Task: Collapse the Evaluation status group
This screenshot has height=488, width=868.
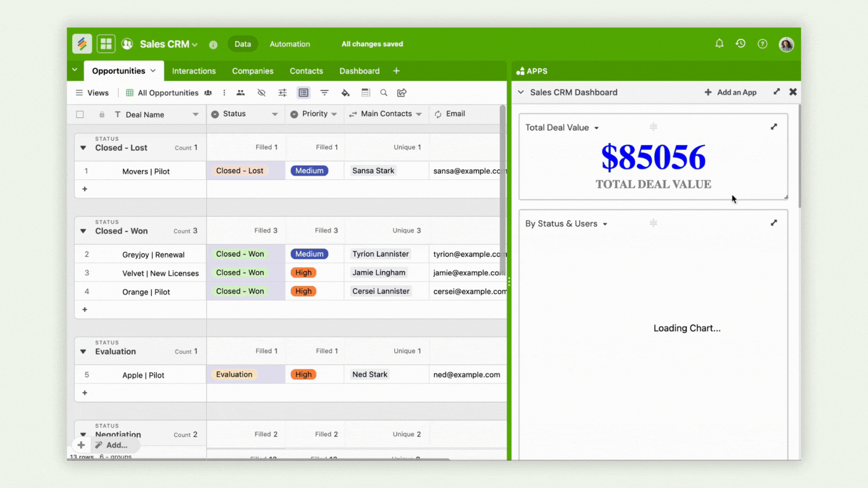Action: [83, 352]
